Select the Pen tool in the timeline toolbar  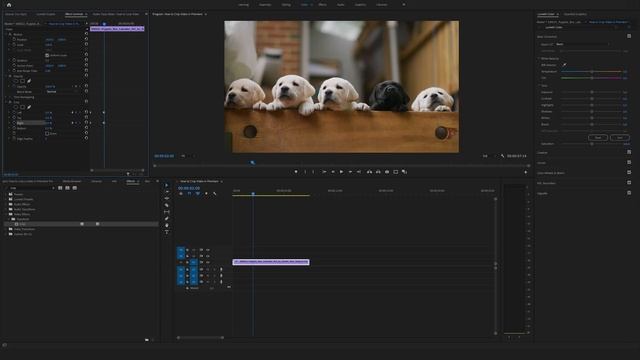[167, 218]
